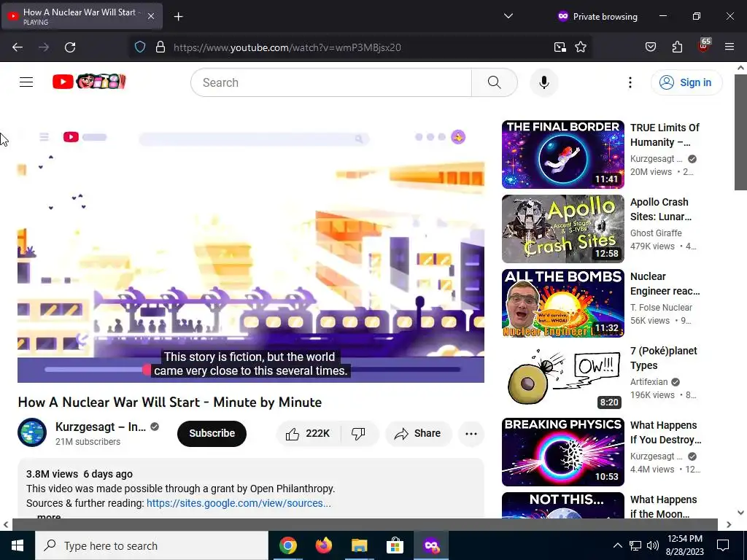The image size is (747, 560).
Task: Open the Windows Start menu
Action: click(x=18, y=545)
